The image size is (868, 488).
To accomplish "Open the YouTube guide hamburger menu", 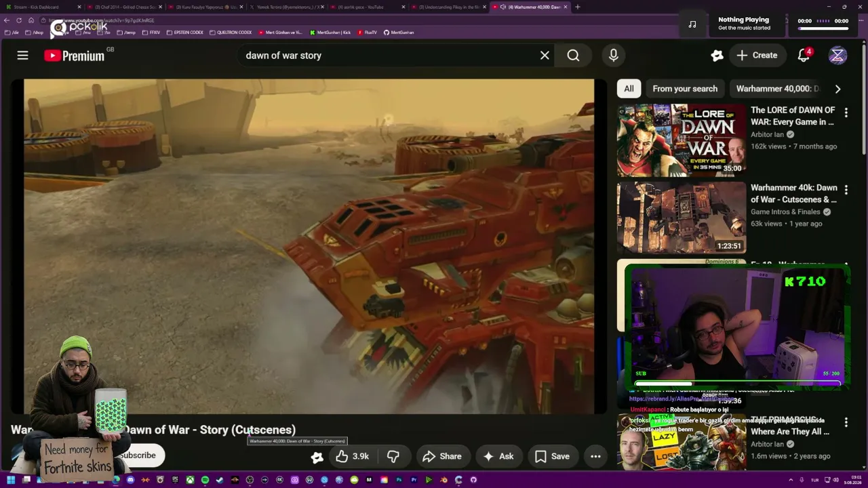I will [x=22, y=56].
